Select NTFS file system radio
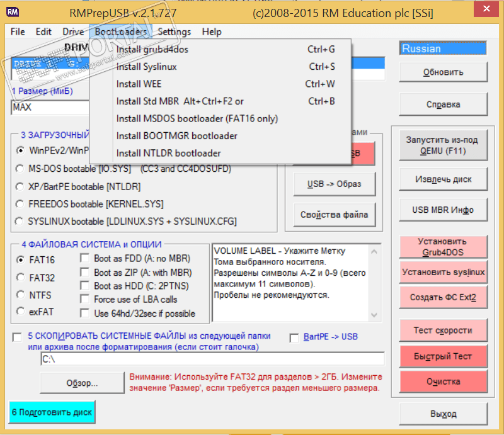504x435 pixels. pyautogui.click(x=21, y=295)
